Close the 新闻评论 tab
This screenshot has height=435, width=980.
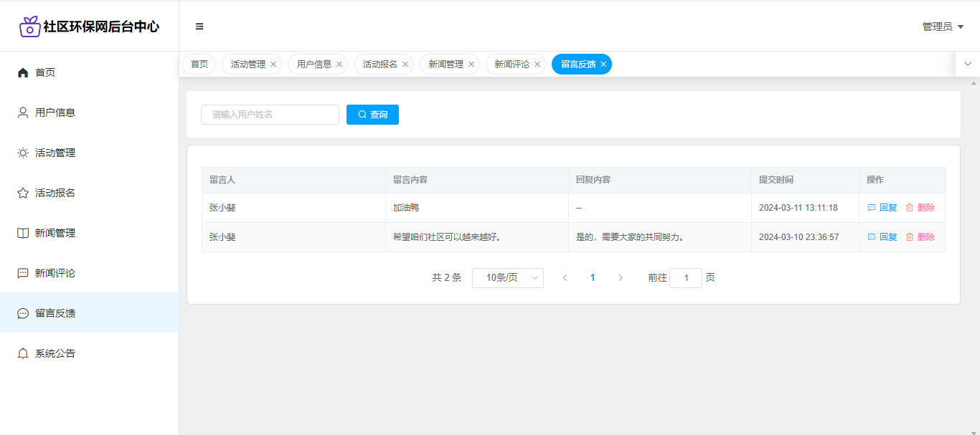pyautogui.click(x=537, y=64)
